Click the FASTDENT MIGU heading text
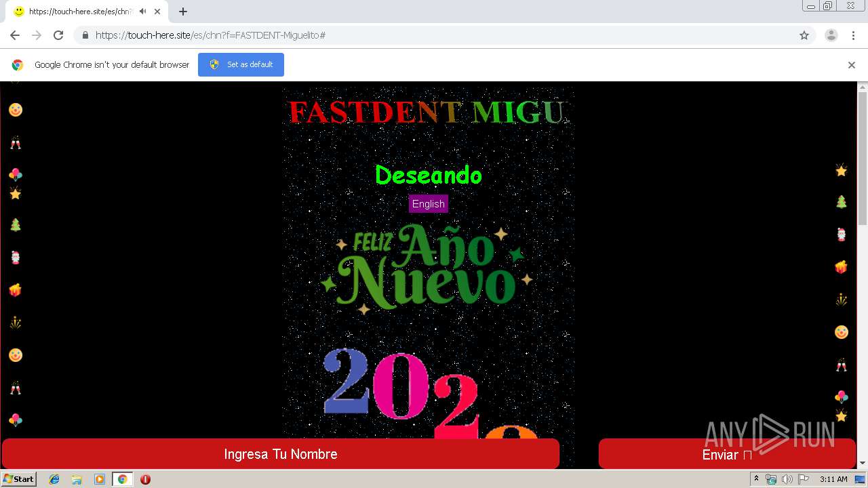Screen dimensions: 868x488 [427, 113]
